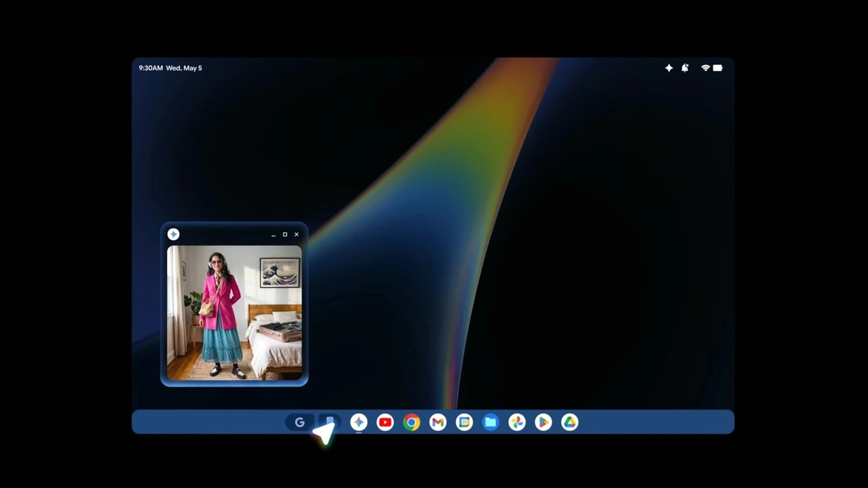This screenshot has height=488, width=868.
Task: Click the Gemini sparkle icon in the status bar
Action: [668, 68]
